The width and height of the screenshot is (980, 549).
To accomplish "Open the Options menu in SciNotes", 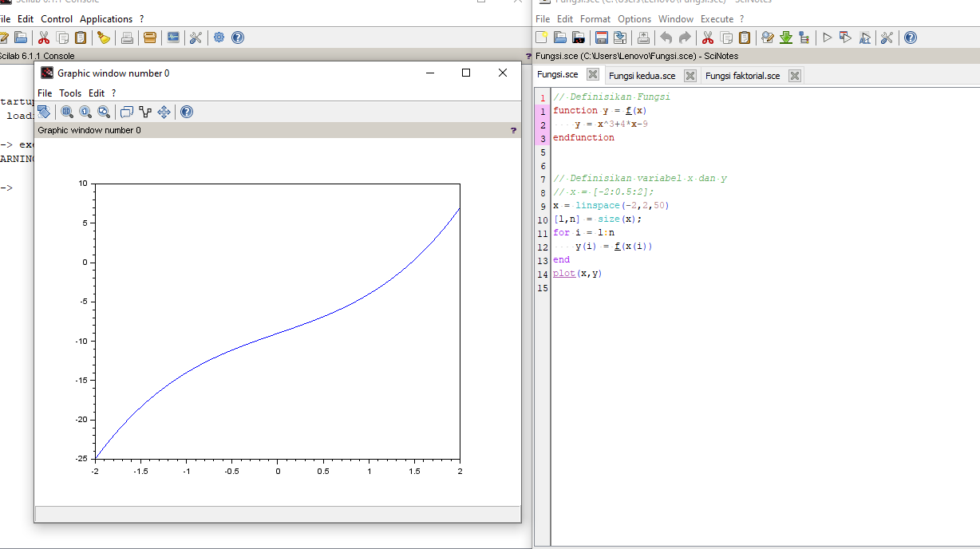I will [634, 18].
